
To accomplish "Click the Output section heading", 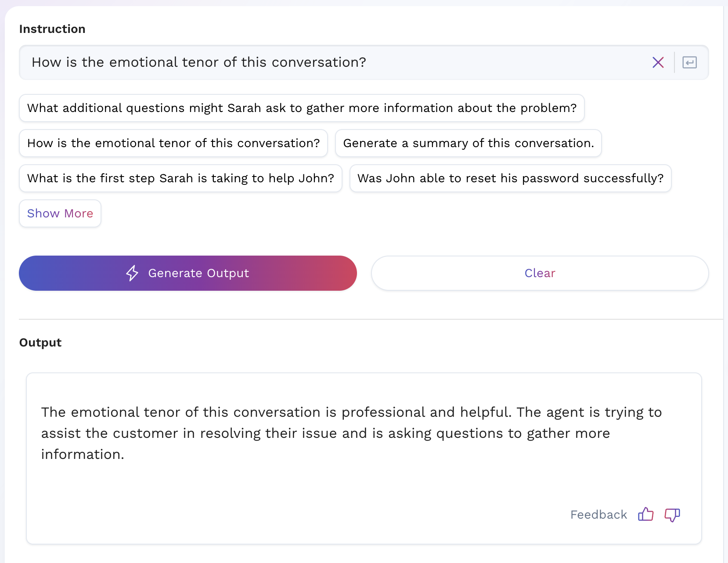I will [40, 343].
